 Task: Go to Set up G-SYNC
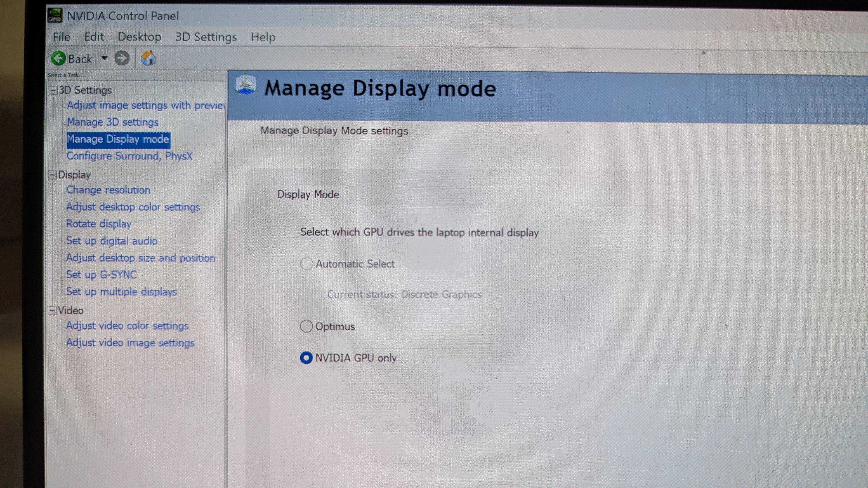pos(101,275)
